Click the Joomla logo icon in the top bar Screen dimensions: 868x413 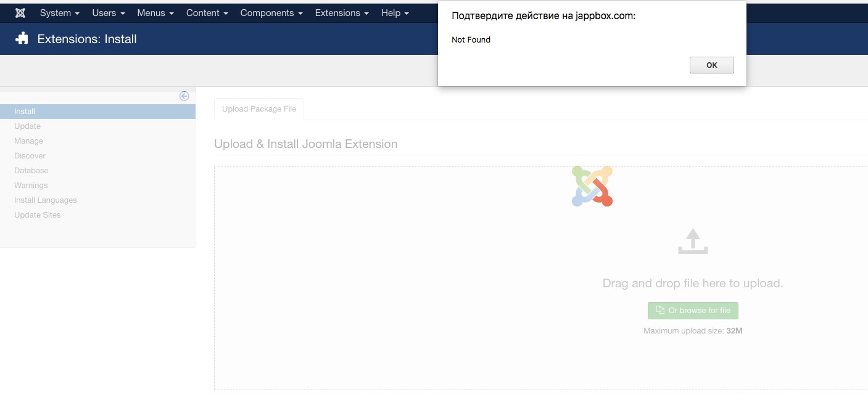20,12
